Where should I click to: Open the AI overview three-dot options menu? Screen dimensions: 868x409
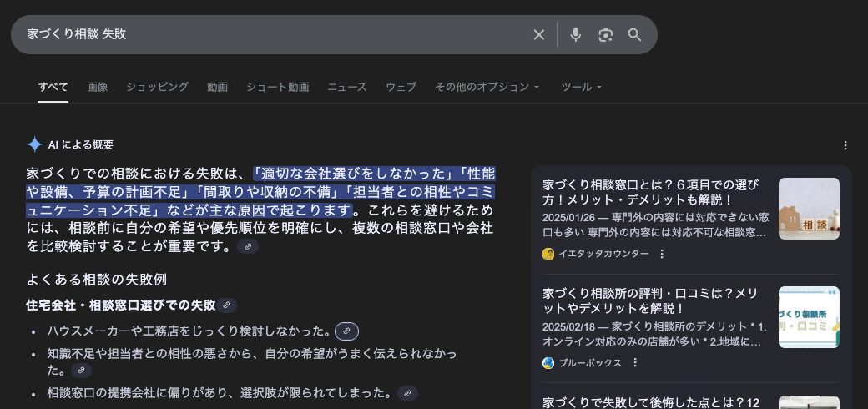point(845,145)
